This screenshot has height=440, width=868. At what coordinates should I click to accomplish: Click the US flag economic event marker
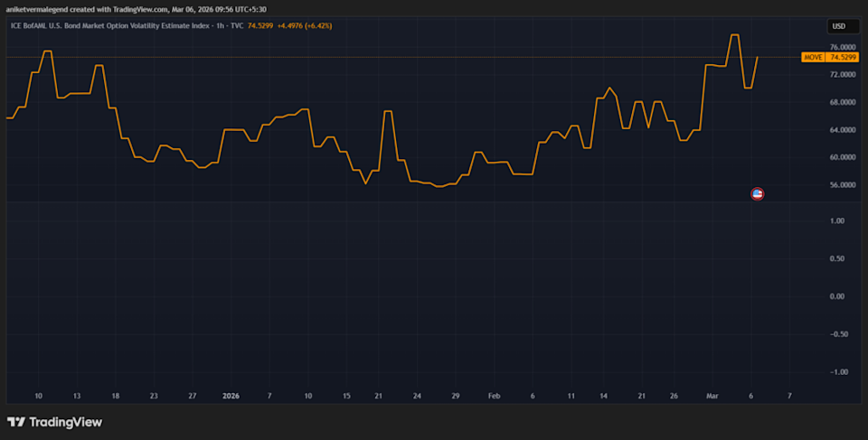[x=758, y=193]
